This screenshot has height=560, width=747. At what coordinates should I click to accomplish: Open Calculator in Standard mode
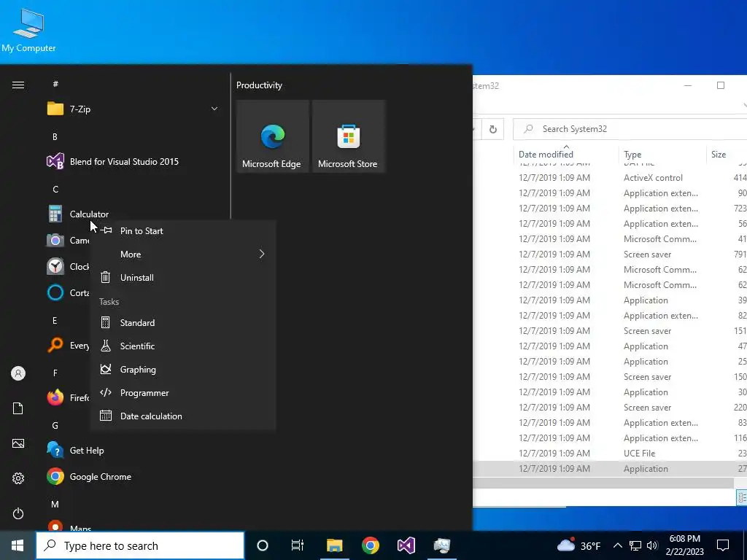coord(183,323)
